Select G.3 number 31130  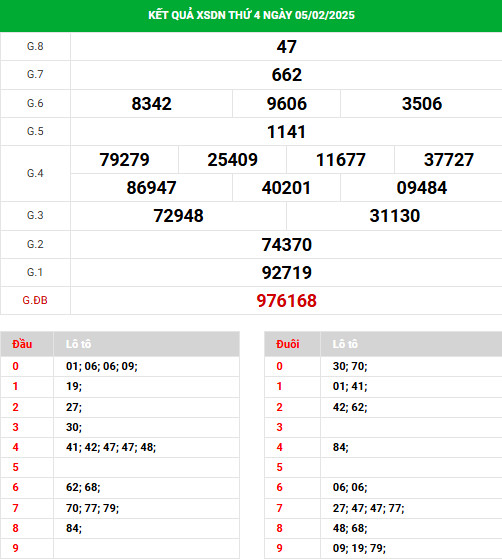[395, 216]
